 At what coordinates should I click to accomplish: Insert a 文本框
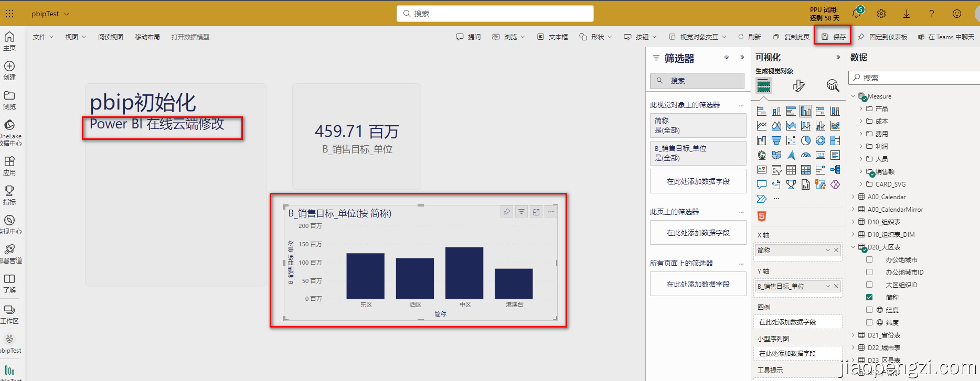(552, 37)
